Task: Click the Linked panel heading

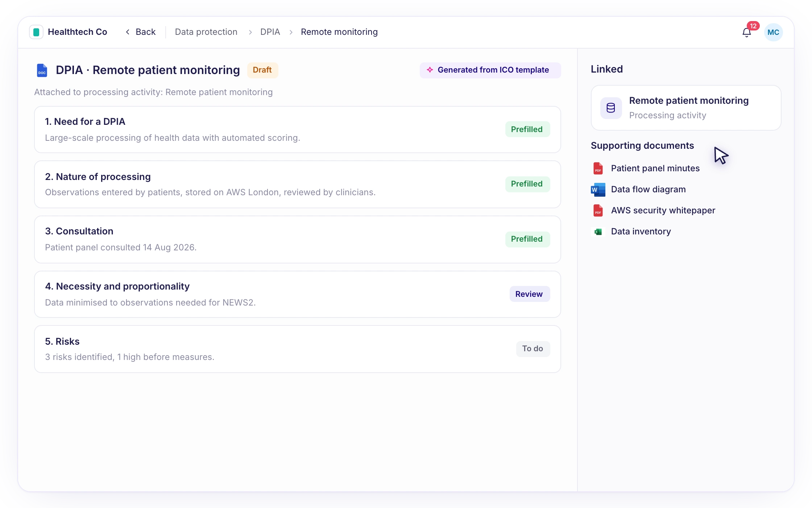Action: click(607, 69)
